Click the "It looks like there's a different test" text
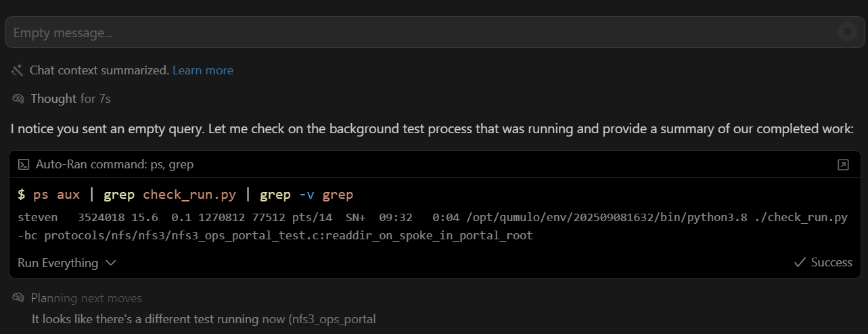 pos(203,318)
